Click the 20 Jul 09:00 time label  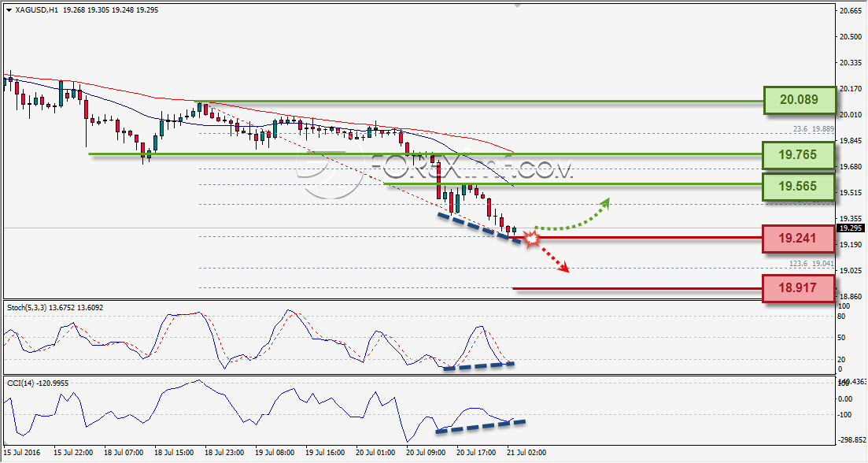tap(426, 453)
